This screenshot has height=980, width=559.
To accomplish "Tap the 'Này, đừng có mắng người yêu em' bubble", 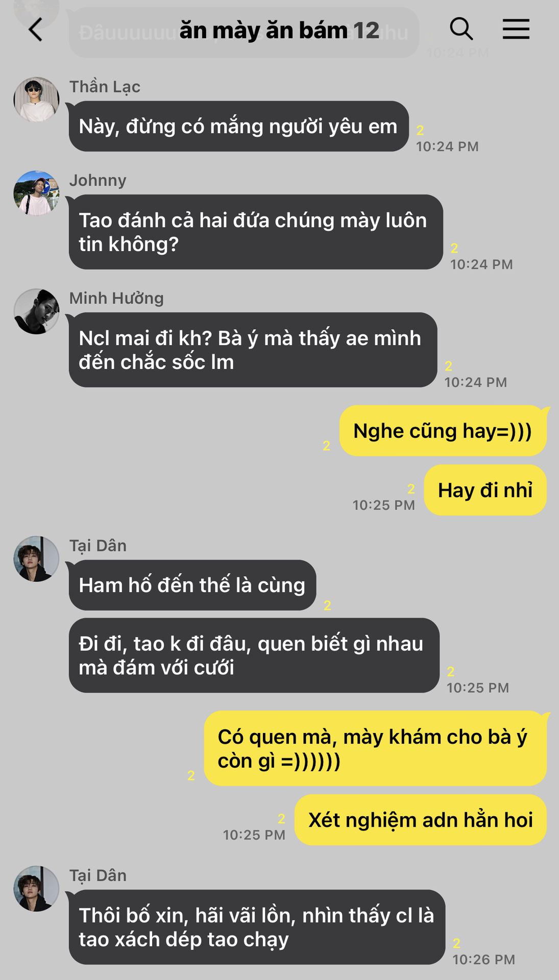I will point(238,126).
